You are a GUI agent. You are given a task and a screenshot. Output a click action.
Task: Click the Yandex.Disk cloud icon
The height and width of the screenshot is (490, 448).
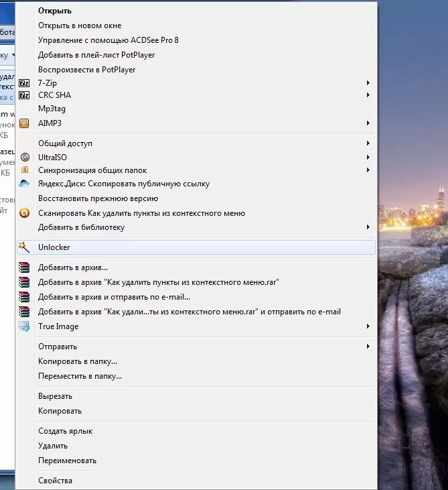point(24,184)
